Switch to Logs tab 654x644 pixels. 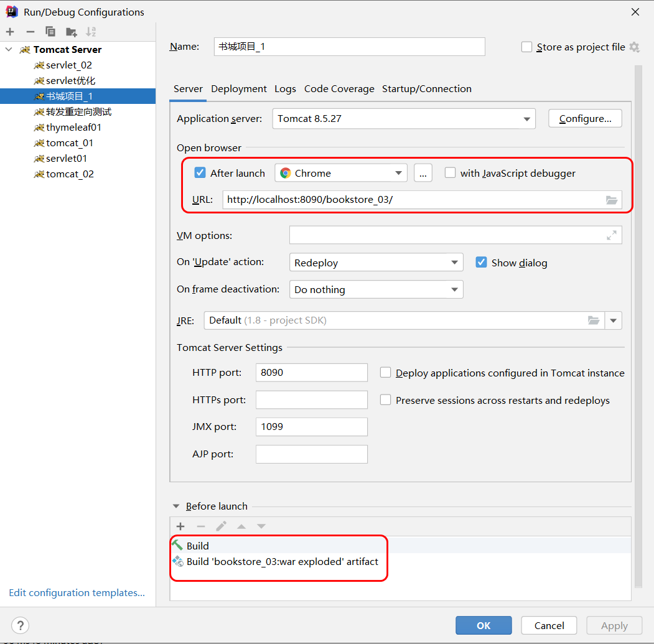tap(285, 89)
